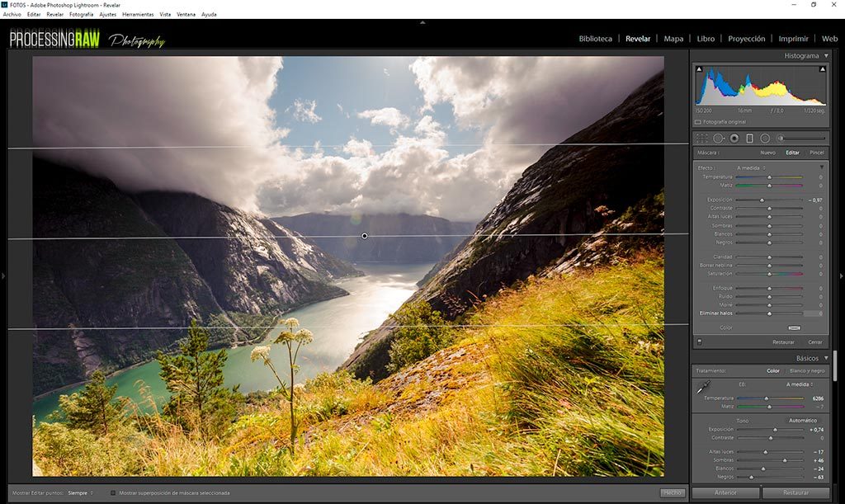Viewport: 845px width, 504px height.
Task: Toggle shadow clipping indicator in histogram
Action: click(x=700, y=69)
